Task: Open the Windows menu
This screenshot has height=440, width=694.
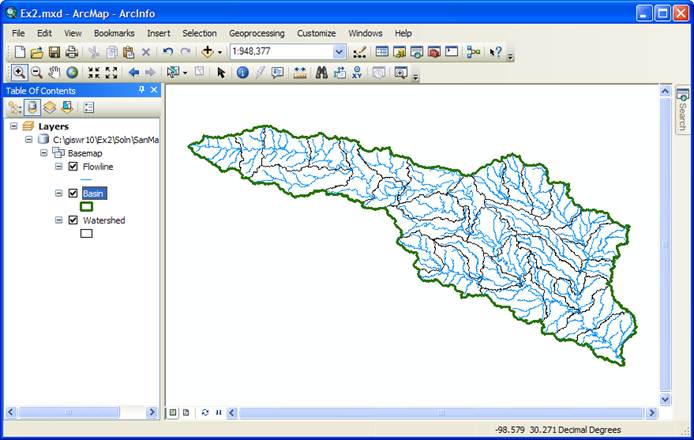Action: [365, 33]
